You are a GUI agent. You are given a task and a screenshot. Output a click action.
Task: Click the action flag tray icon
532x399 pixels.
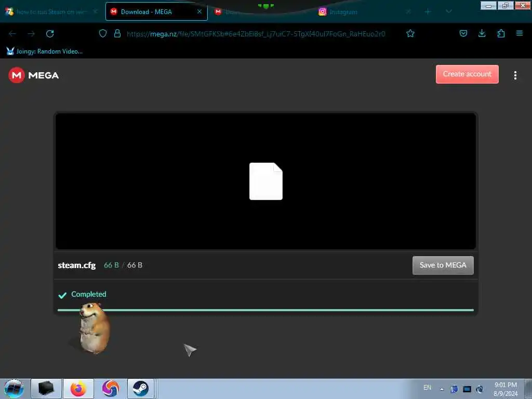pos(454,389)
